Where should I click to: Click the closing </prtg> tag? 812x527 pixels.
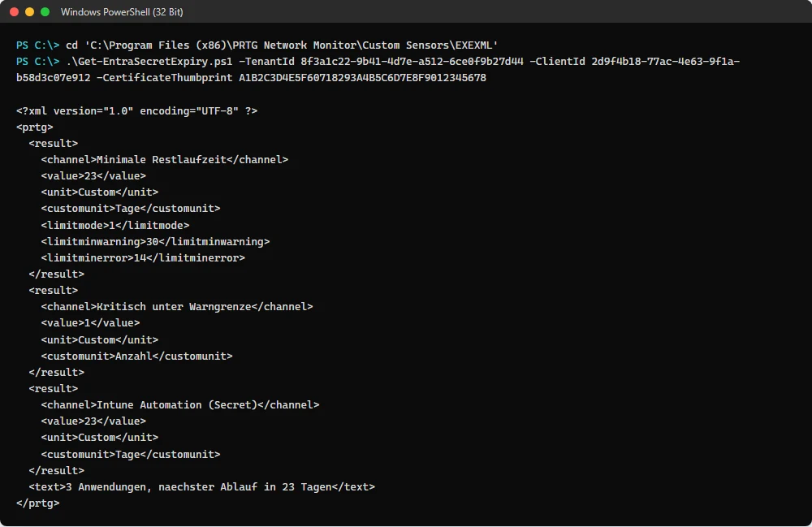pyautogui.click(x=38, y=503)
